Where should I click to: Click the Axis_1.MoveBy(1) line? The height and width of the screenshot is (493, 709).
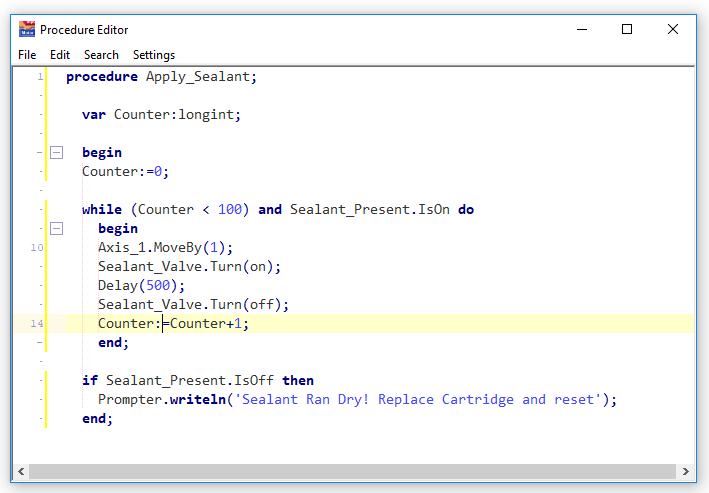click(x=164, y=248)
